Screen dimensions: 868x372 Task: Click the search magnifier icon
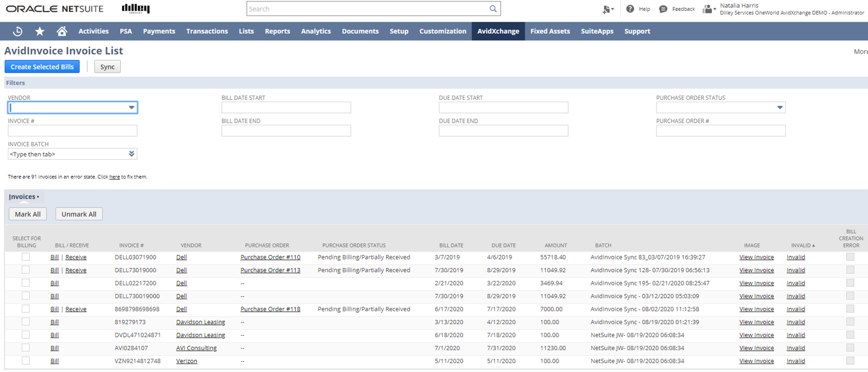pos(493,9)
